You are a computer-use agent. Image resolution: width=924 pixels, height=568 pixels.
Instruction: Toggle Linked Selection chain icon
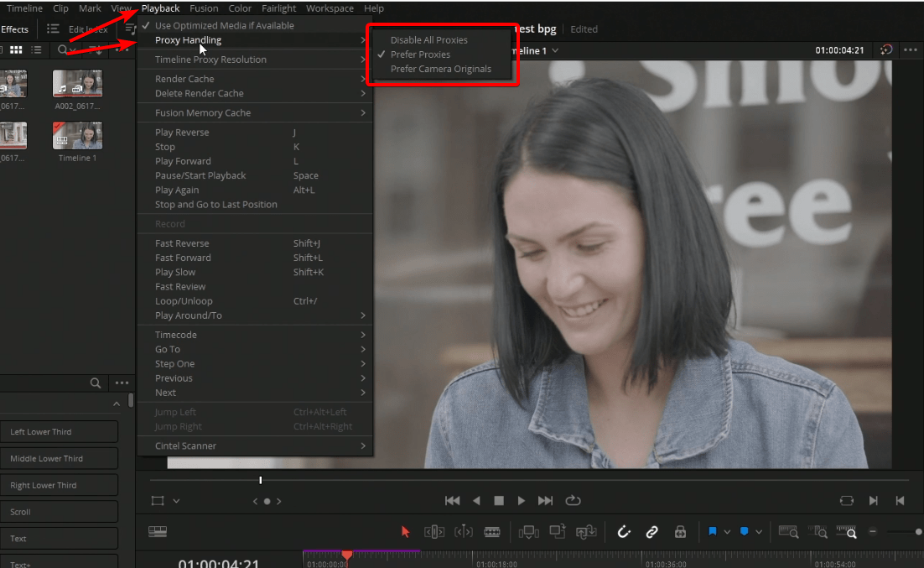click(652, 532)
